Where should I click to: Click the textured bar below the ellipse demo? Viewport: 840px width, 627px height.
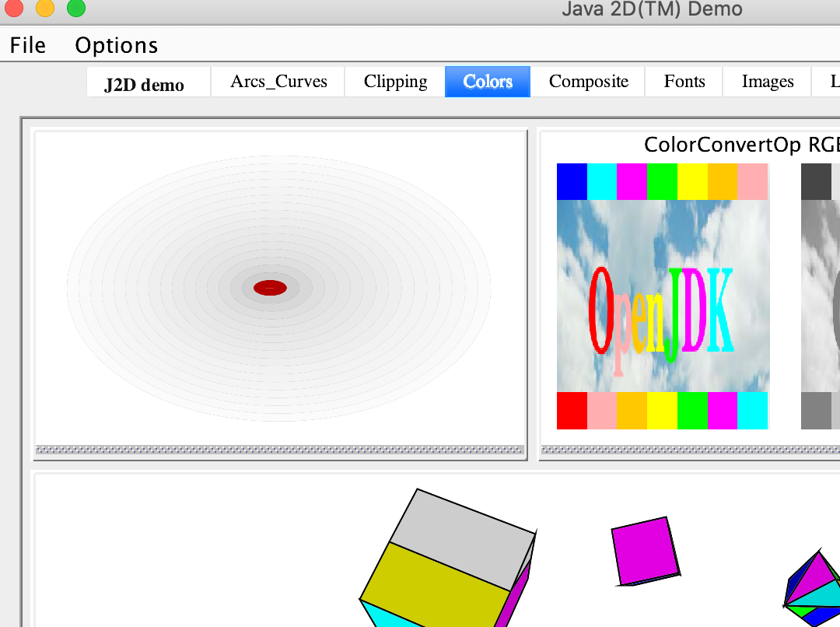(280, 450)
